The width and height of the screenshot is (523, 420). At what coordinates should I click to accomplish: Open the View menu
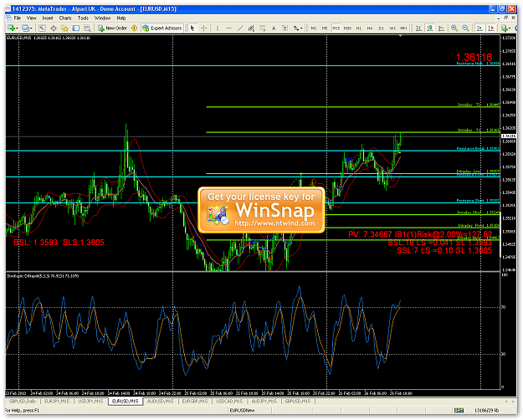coord(31,18)
